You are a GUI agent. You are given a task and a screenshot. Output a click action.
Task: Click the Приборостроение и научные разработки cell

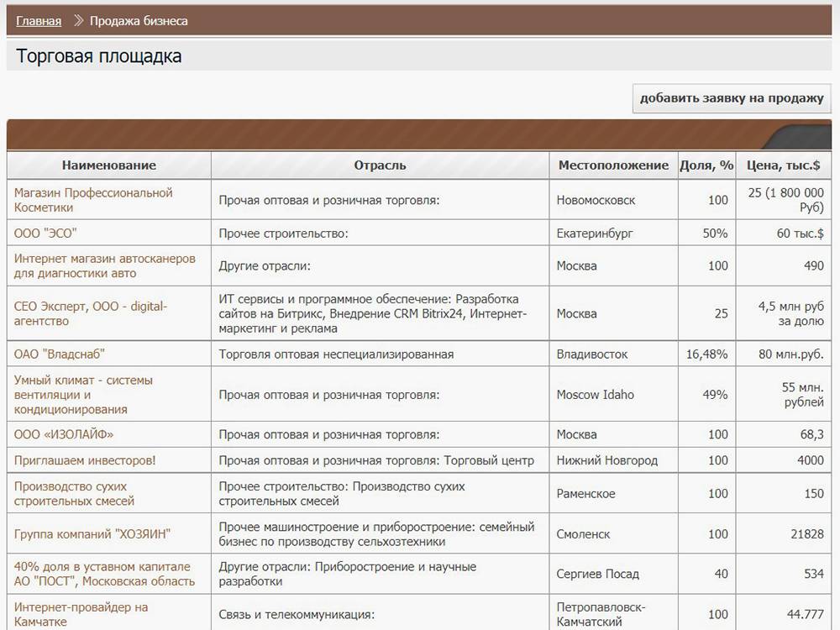(380, 574)
